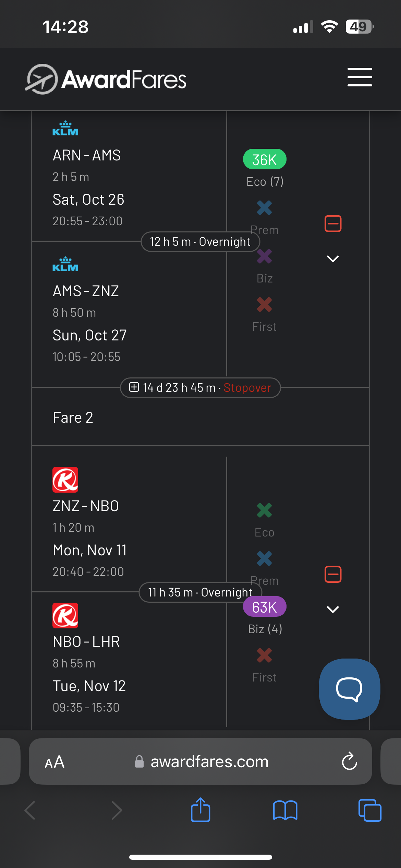Select the 63K Biz fare badge
The height and width of the screenshot is (868, 401).
coord(265,607)
